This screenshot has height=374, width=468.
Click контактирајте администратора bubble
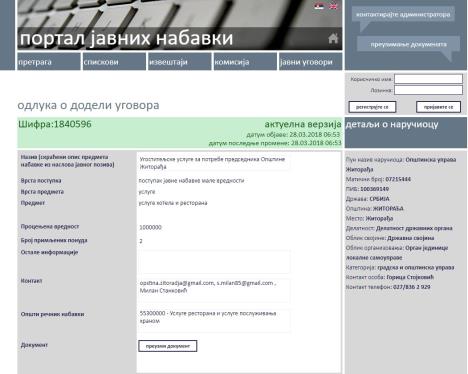(403, 15)
